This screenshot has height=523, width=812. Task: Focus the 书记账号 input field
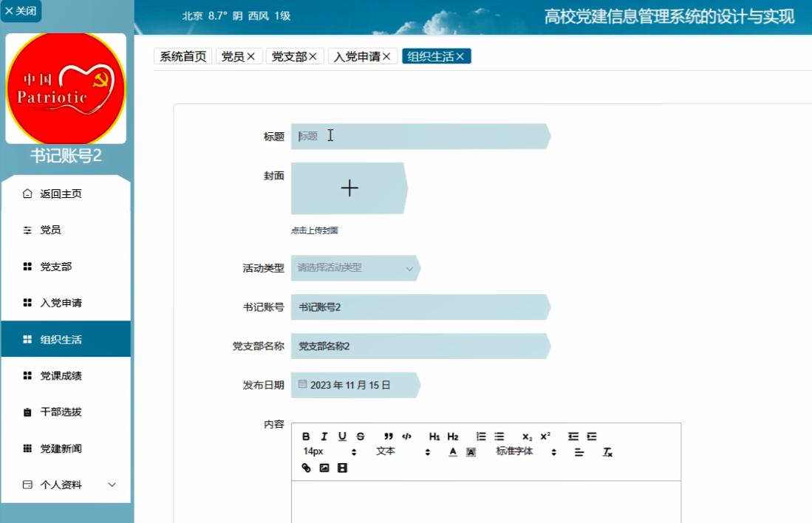(x=420, y=307)
